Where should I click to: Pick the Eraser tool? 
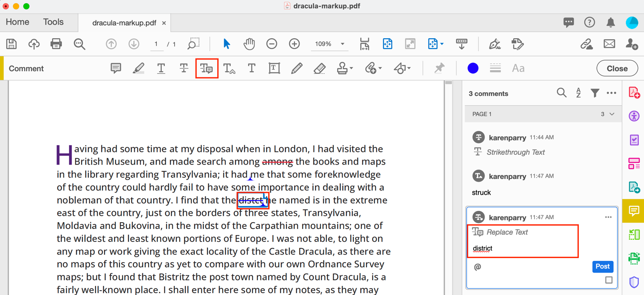pos(319,68)
